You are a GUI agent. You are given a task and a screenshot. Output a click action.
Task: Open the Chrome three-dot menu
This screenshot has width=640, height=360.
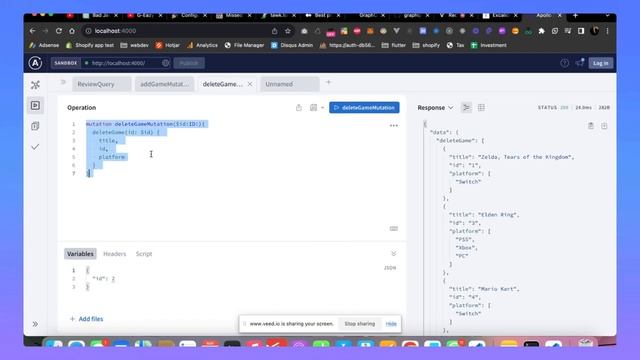(x=607, y=31)
